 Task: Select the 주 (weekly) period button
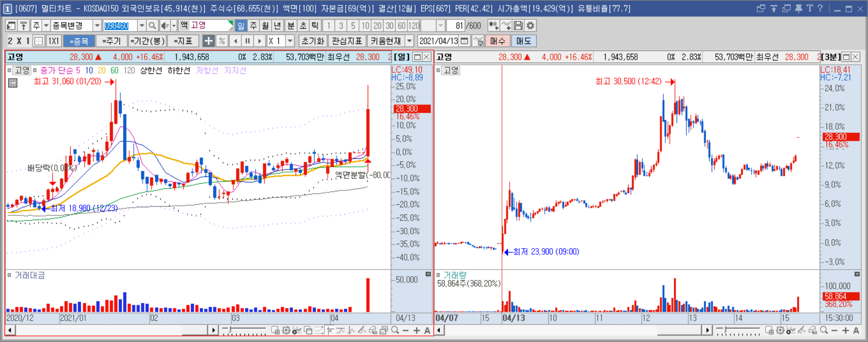pos(253,26)
